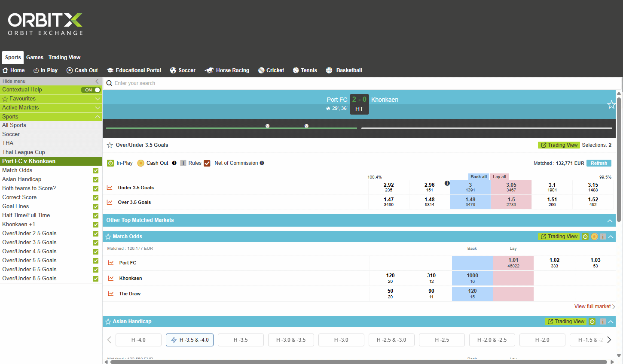623x364 pixels.
Task: Collapse Other Top Matched Markets
Action: coord(610,221)
